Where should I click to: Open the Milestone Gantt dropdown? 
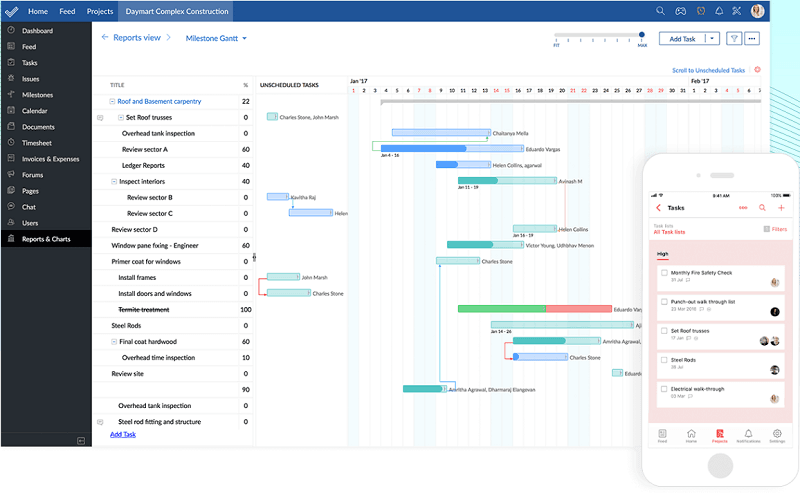click(216, 38)
